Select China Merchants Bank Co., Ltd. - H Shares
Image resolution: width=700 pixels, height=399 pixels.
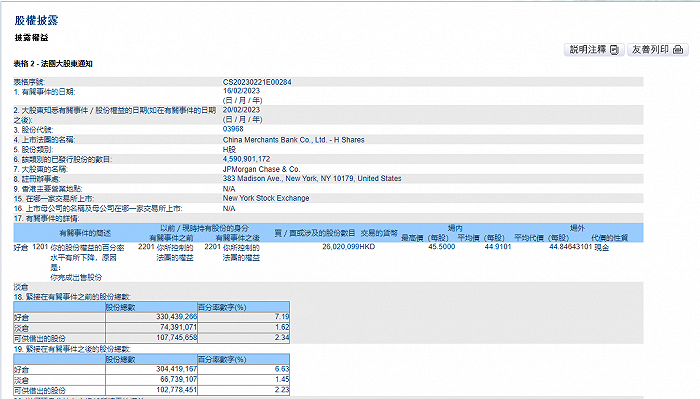point(293,140)
